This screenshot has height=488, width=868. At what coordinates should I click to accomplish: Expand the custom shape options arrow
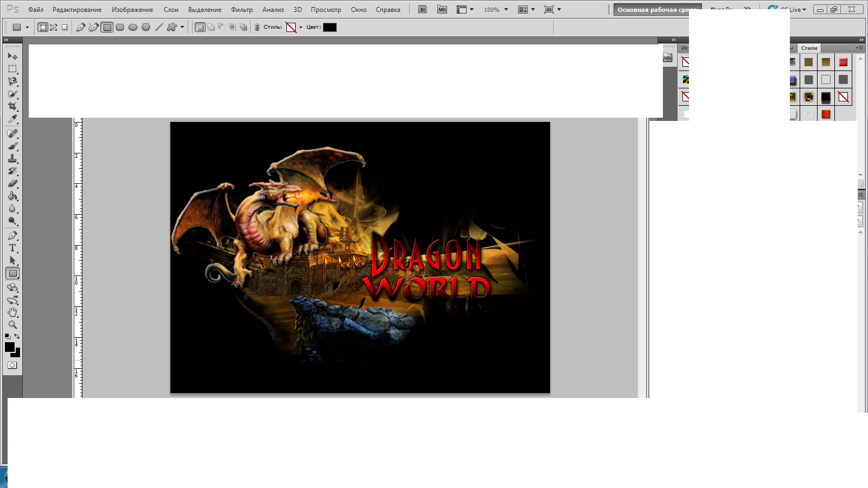point(182,27)
